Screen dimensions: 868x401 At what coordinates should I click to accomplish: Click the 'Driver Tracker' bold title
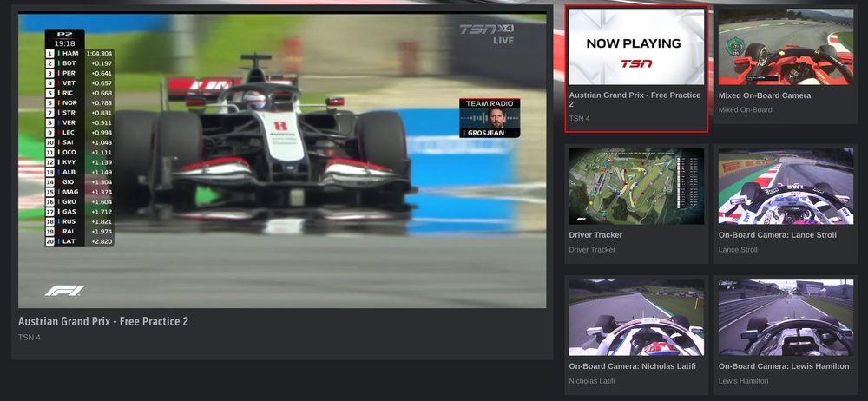click(x=595, y=235)
